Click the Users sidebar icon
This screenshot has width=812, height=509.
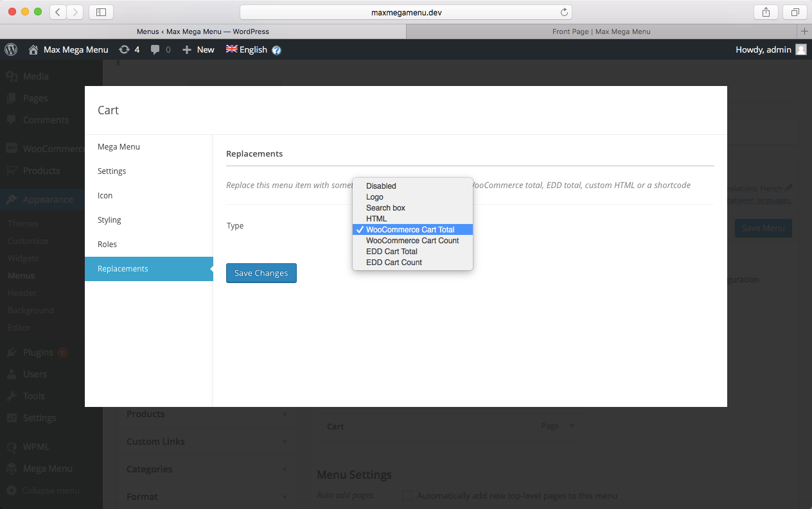[x=12, y=374]
